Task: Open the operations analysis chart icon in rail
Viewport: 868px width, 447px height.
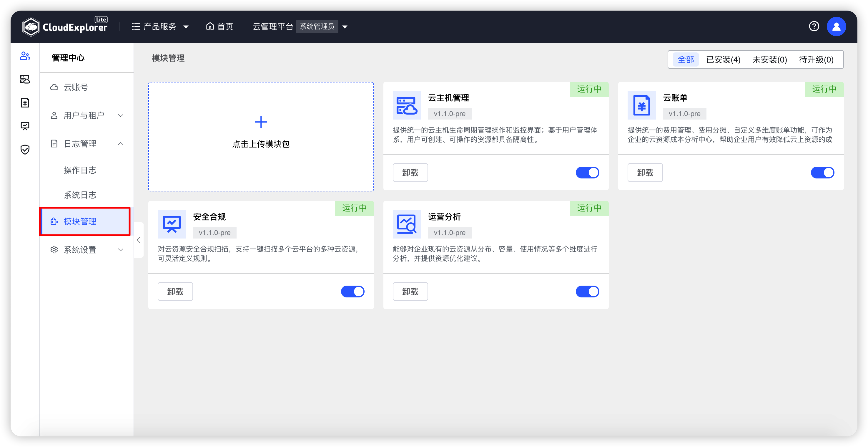Action: click(x=25, y=126)
